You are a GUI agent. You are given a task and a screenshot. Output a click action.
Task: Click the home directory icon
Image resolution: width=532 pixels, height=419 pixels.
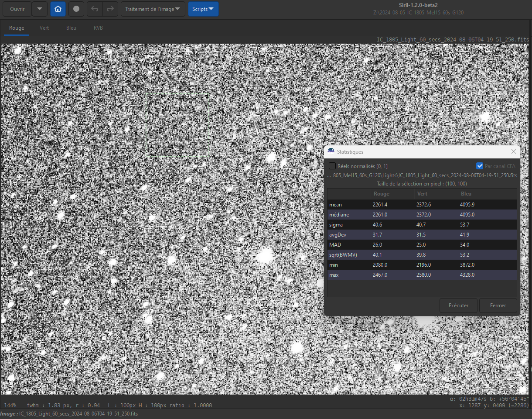tap(58, 9)
